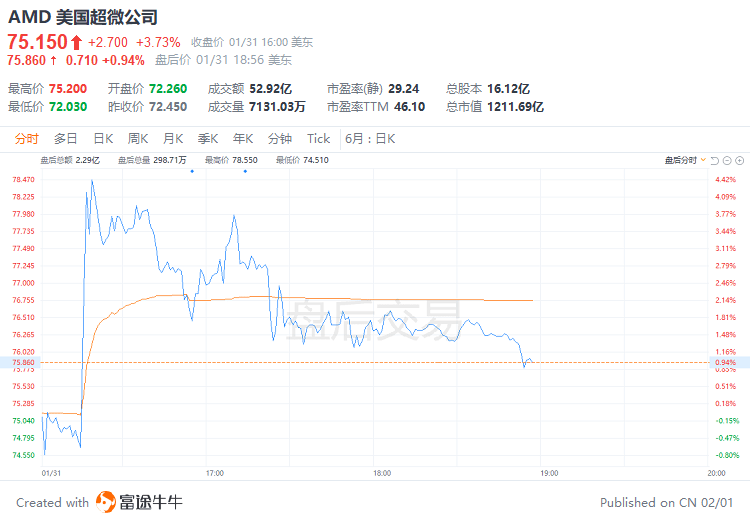Open the 周K chart tab
This screenshot has width=750, height=523.
pos(138,139)
